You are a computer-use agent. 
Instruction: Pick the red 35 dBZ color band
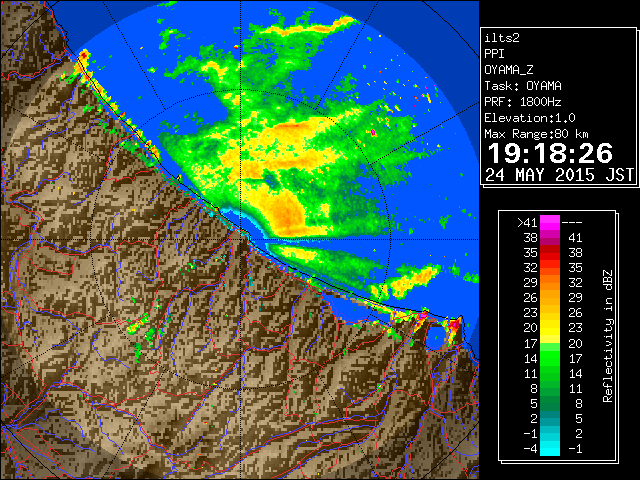point(550,253)
